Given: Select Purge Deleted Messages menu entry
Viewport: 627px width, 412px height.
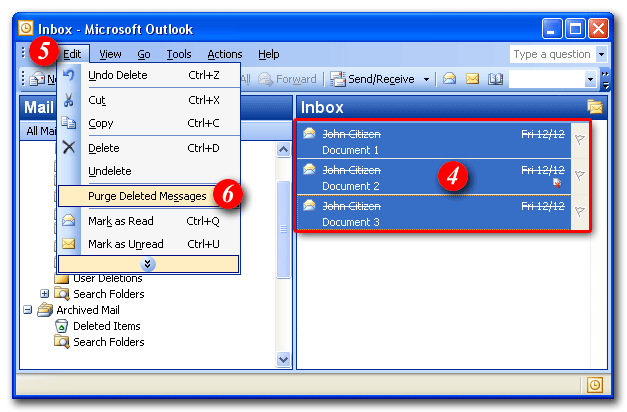Looking at the screenshot, I should (x=147, y=196).
